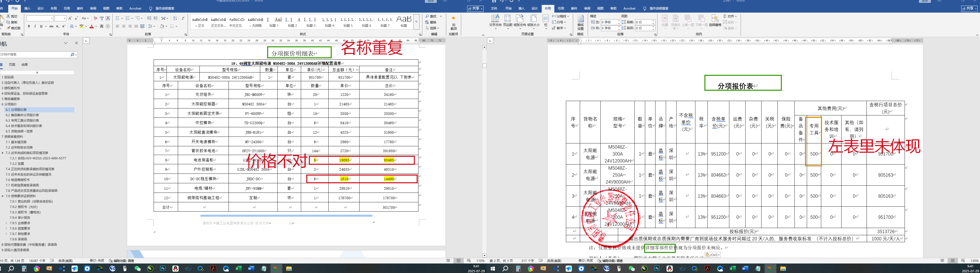The height and width of the screenshot is (273, 980).
Task: Open 文件 menu in right Word window
Action: 494,8
